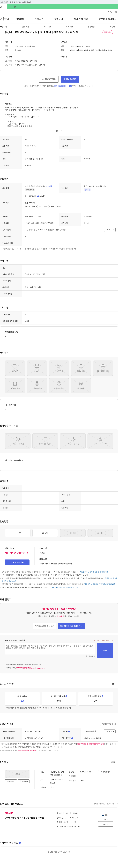Viewport: 118px width, 868px height.
Task: Click info icon beside 인증기관 label
Action: click(x=69, y=732)
